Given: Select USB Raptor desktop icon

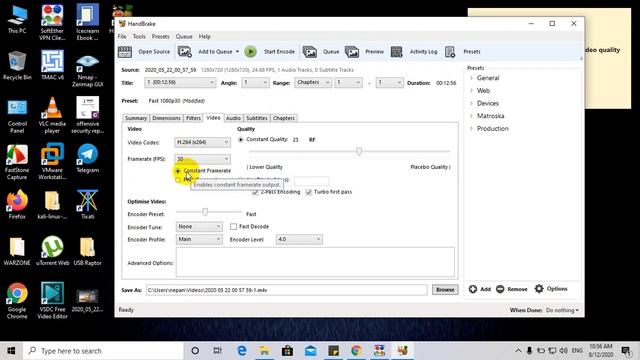Looking at the screenshot, I should 87,251.
